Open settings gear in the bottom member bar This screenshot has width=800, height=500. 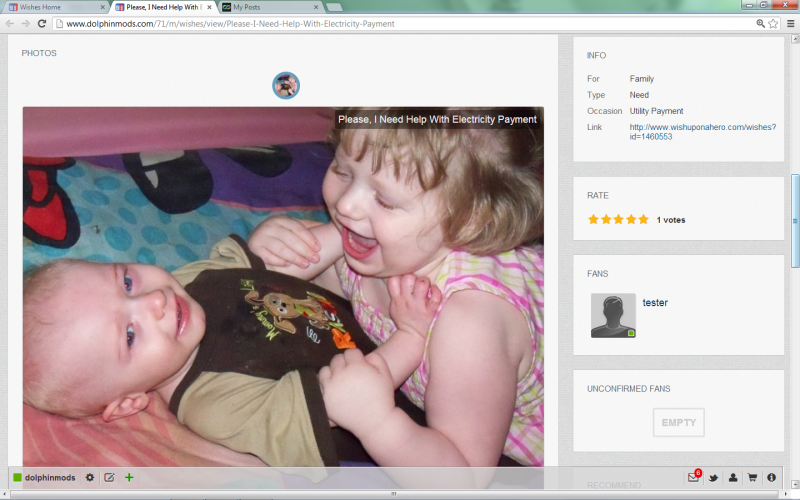click(x=90, y=478)
